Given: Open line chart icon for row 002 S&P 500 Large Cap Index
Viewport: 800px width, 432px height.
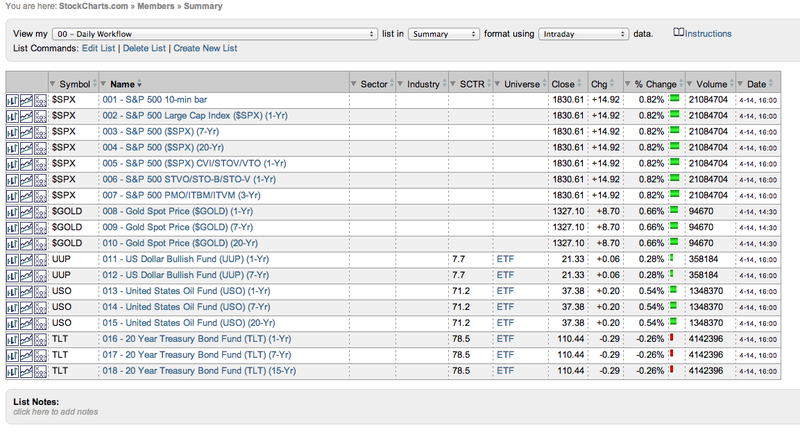Looking at the screenshot, I should (26, 116).
